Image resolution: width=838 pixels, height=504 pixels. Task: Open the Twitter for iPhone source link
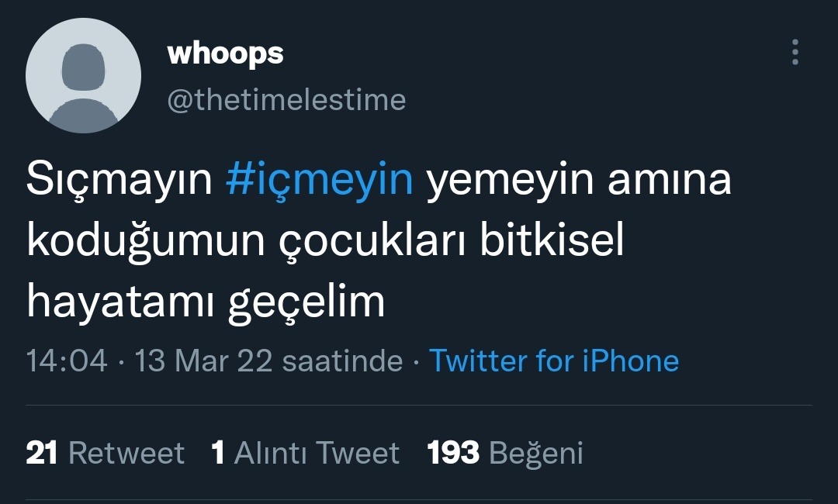point(553,361)
